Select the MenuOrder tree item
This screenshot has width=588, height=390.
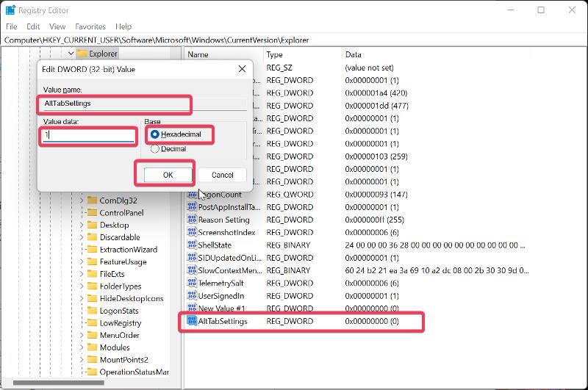tap(119, 335)
